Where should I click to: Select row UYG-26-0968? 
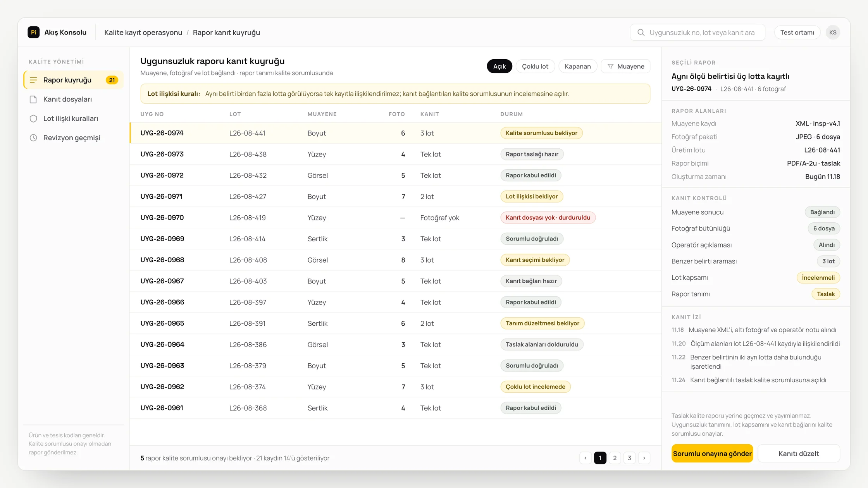click(395, 260)
